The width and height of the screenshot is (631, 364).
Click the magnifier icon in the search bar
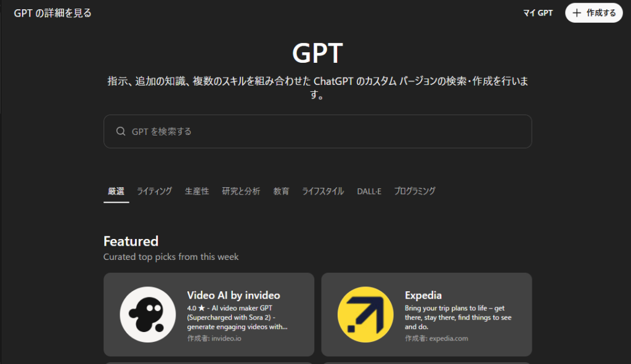coord(121,131)
